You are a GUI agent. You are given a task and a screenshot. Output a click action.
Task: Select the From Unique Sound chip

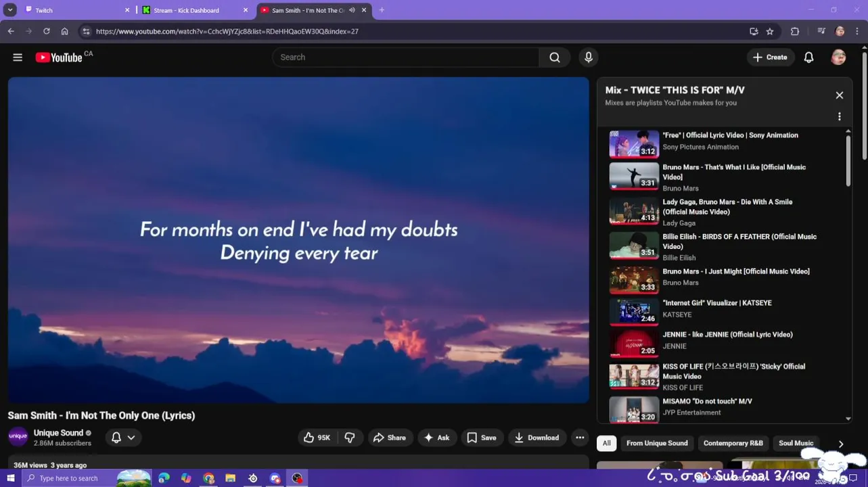657,444
